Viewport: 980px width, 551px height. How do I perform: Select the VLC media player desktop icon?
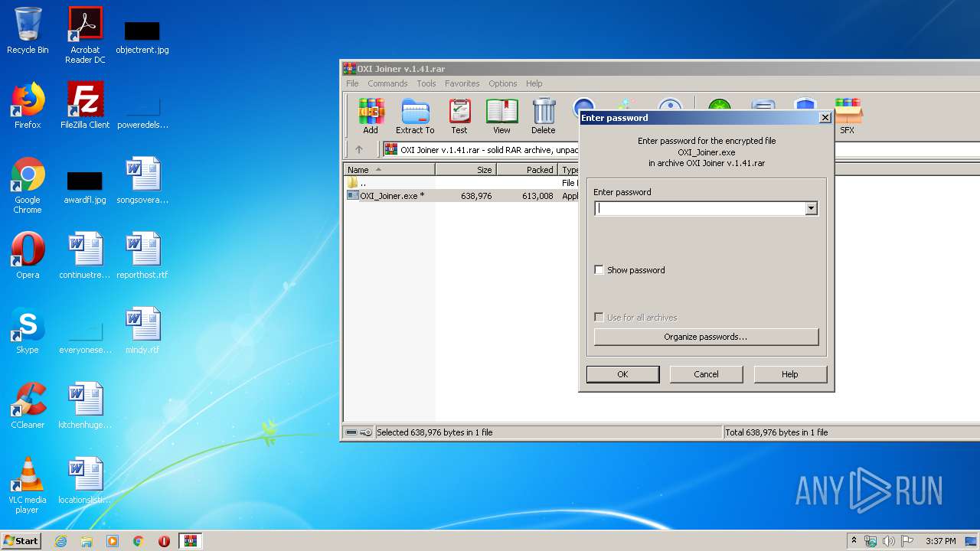point(28,485)
